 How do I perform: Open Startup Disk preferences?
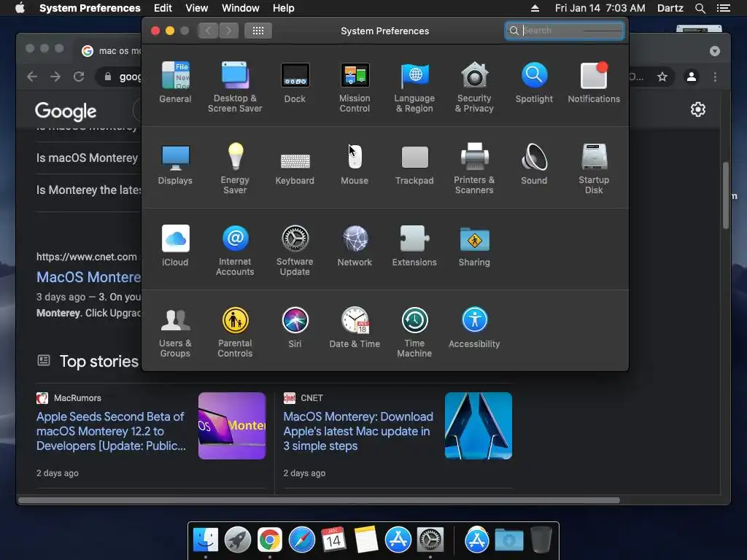tap(594, 168)
